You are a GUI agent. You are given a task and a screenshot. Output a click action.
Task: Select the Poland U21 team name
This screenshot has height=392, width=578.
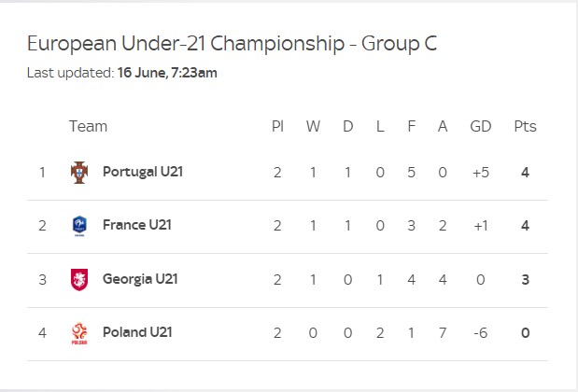[137, 332]
